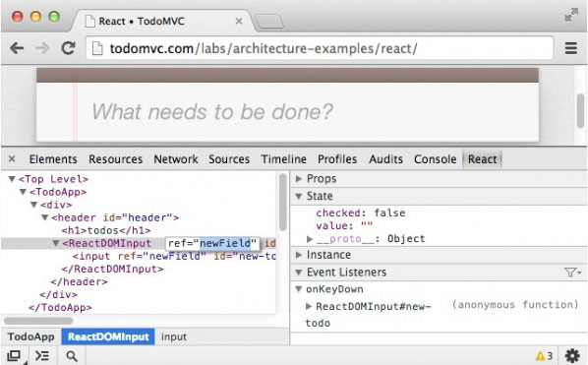Collapse the State section
The image size is (588, 365).
tap(299, 196)
